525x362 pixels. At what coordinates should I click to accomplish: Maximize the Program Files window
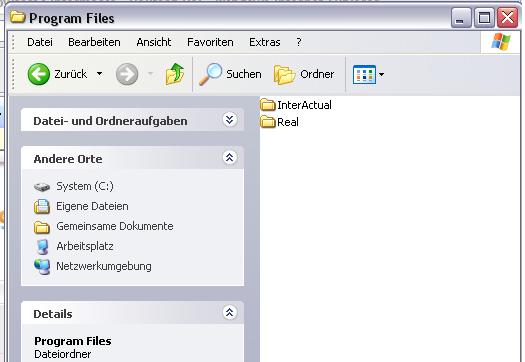click(x=484, y=18)
